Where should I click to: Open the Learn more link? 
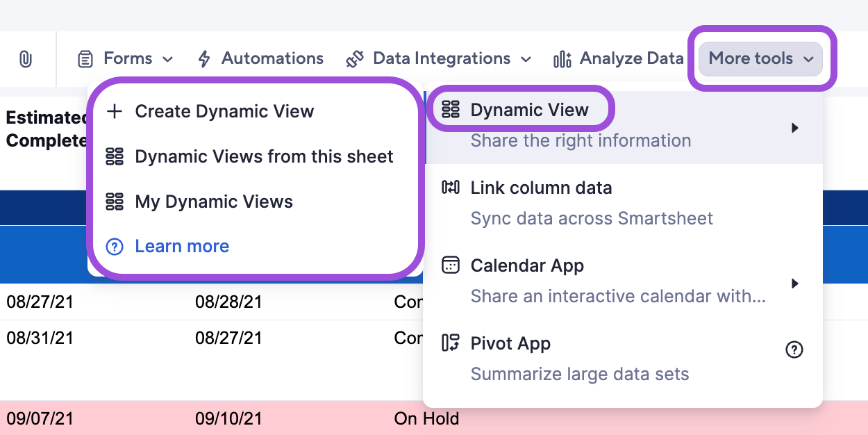click(x=182, y=246)
